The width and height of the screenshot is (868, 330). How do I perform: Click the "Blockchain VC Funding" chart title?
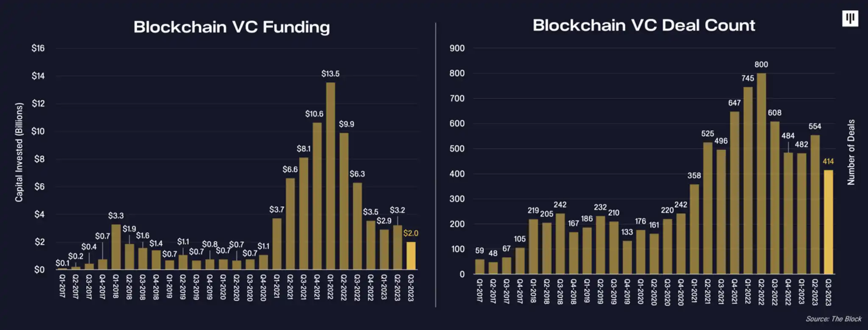pos(231,27)
